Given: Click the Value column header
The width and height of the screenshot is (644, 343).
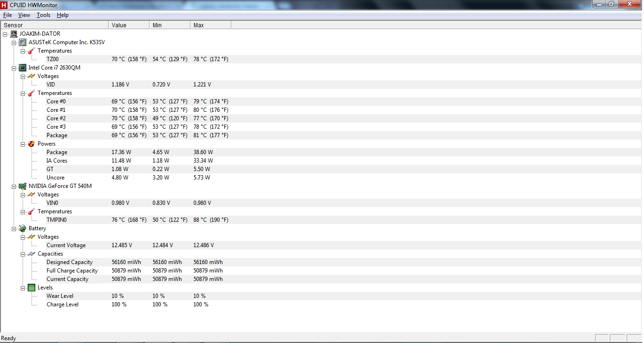Looking at the screenshot, I should (129, 25).
